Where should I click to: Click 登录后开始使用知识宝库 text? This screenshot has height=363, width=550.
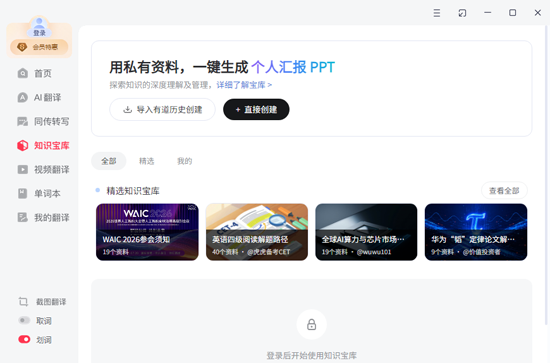coord(311,355)
